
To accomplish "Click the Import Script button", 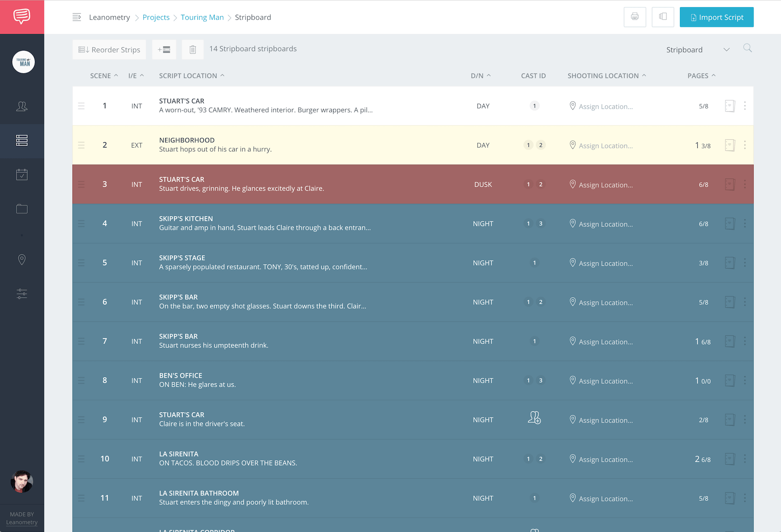I will pos(716,17).
